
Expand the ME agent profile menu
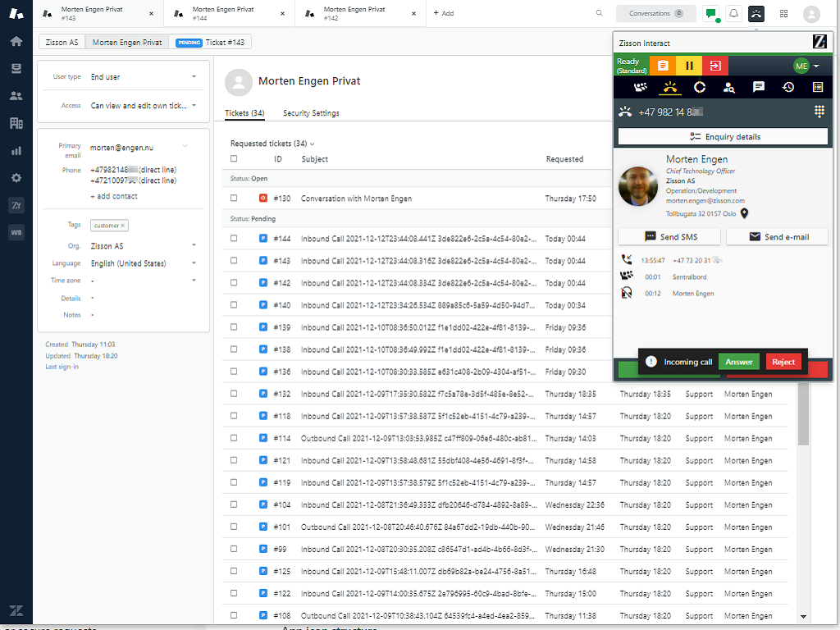click(x=806, y=66)
